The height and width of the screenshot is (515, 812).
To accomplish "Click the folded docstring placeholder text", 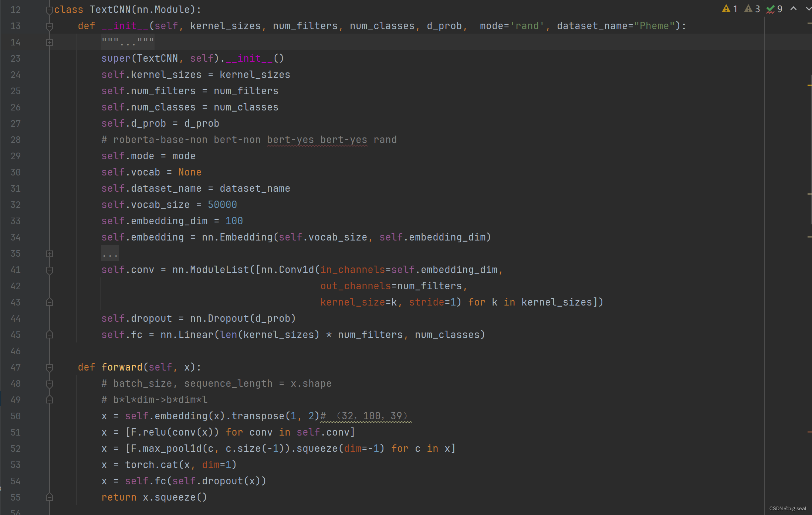I will pos(128,42).
